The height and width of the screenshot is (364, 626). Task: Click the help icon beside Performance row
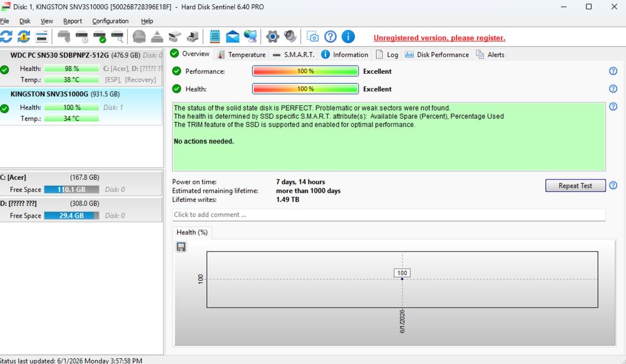(613, 71)
